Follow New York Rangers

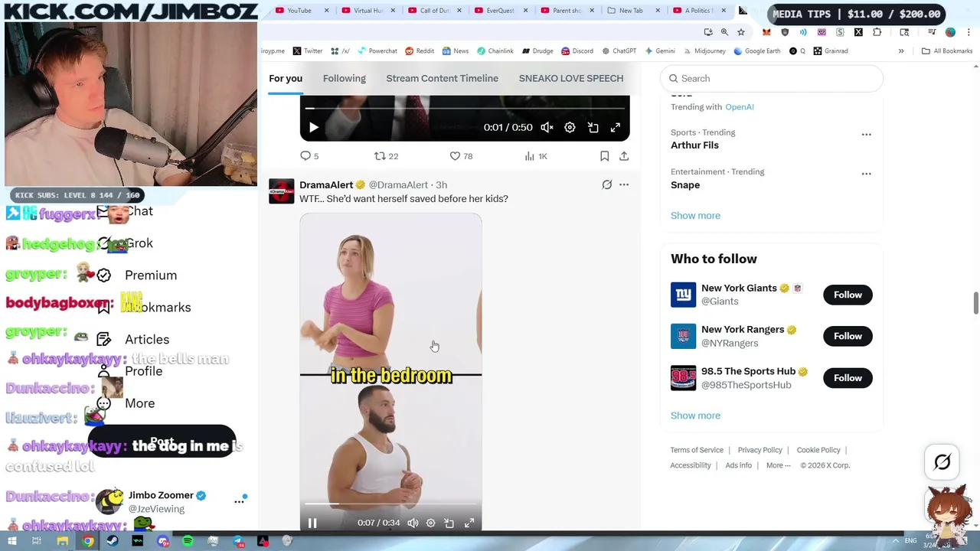pyautogui.click(x=848, y=336)
